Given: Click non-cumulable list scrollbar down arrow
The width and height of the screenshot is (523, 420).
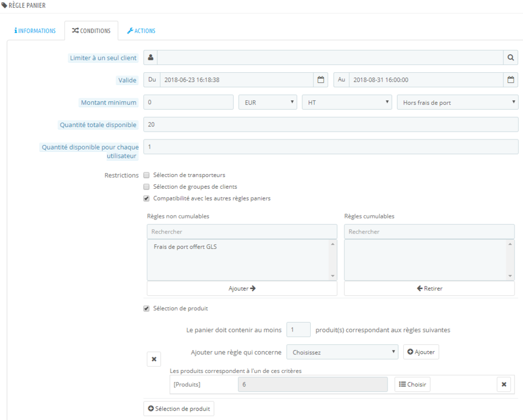Looking at the screenshot, I should [333, 276].
